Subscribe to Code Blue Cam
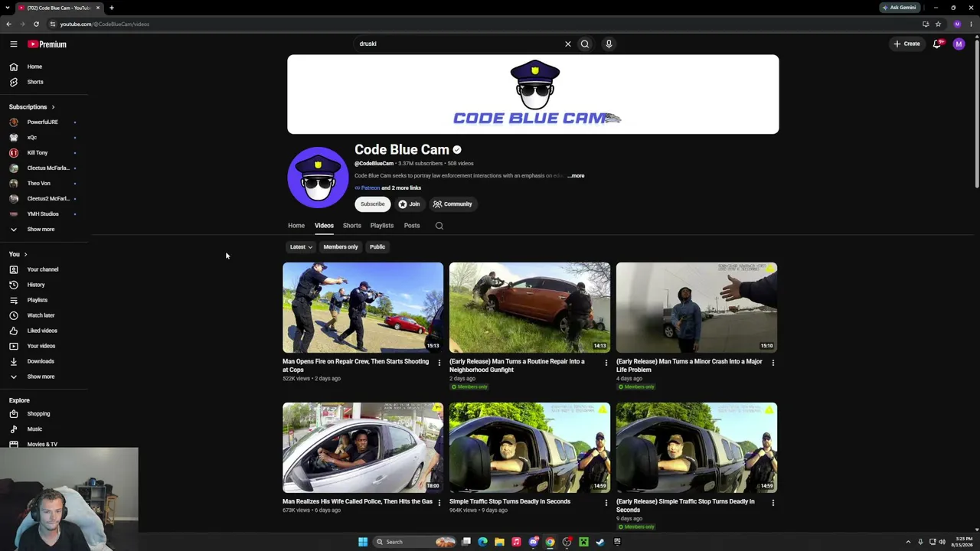Image resolution: width=980 pixels, height=551 pixels. (373, 204)
